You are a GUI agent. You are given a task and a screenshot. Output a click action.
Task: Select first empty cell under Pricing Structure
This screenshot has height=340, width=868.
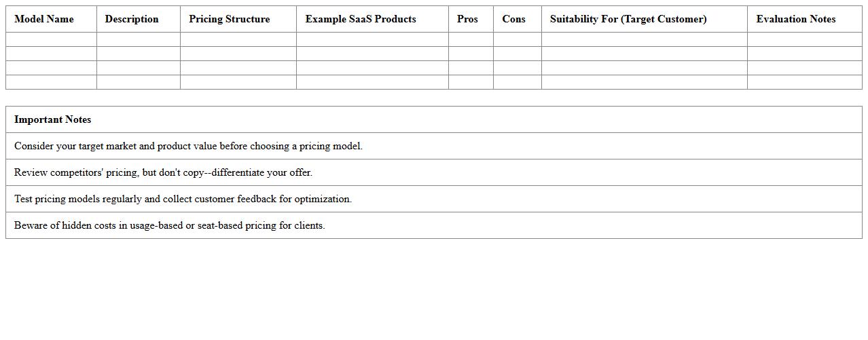click(x=238, y=39)
